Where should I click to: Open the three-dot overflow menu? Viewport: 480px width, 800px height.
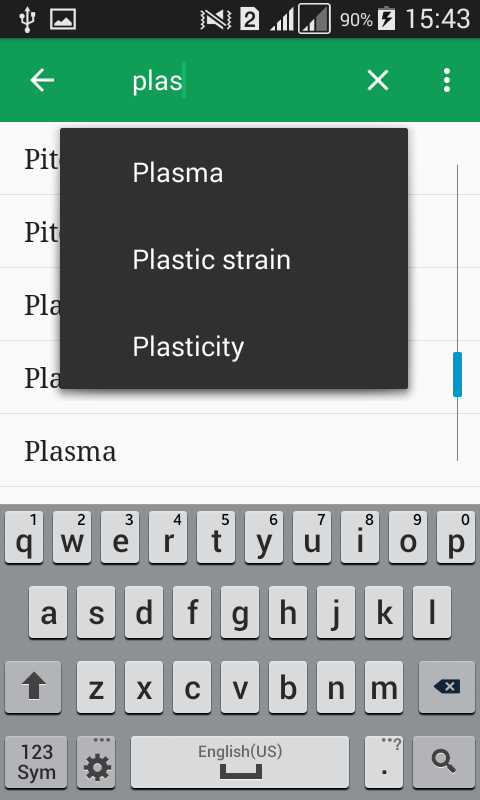pyautogui.click(x=447, y=80)
